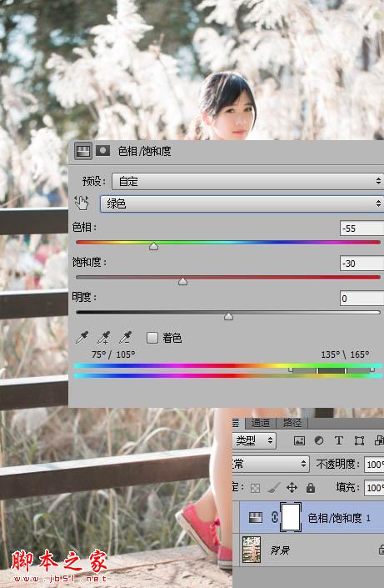Image resolution: width=384 pixels, height=588 pixels.
Task: Switch to the 通道 channels tab
Action: click(261, 423)
